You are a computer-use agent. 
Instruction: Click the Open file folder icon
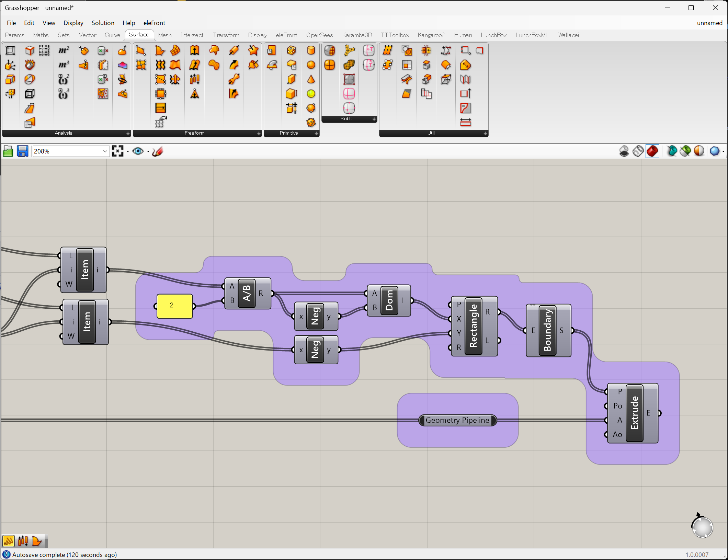pos(8,151)
